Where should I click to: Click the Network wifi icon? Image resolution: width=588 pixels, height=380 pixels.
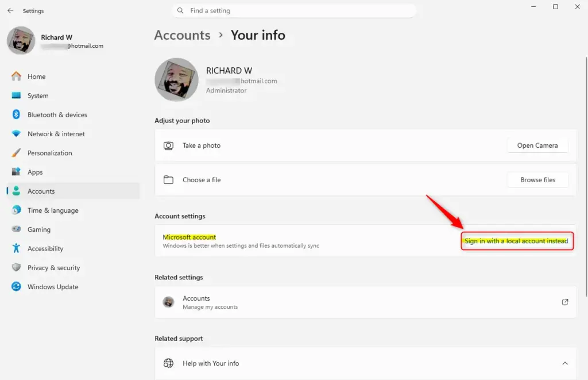click(16, 134)
